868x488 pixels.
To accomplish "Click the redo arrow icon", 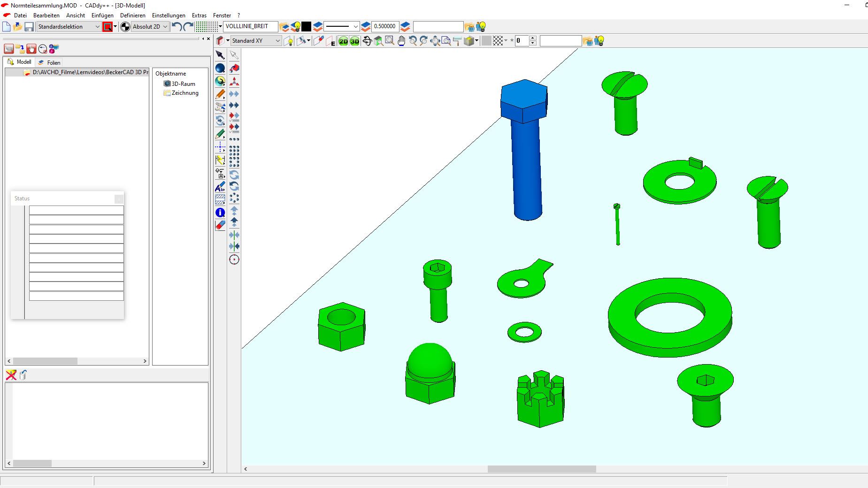I will 188,27.
